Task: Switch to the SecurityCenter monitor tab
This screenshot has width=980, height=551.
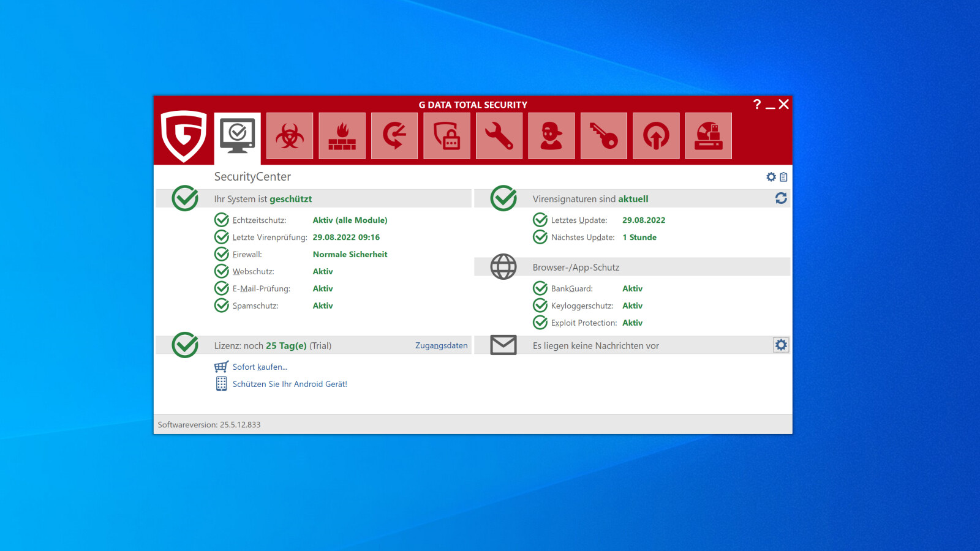Action: point(238,136)
